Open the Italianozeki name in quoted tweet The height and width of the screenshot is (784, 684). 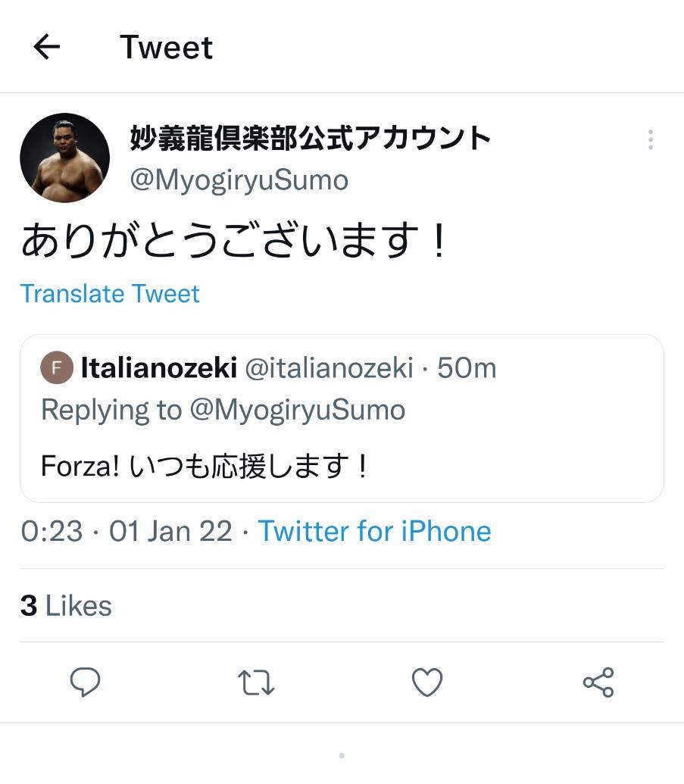(158, 369)
